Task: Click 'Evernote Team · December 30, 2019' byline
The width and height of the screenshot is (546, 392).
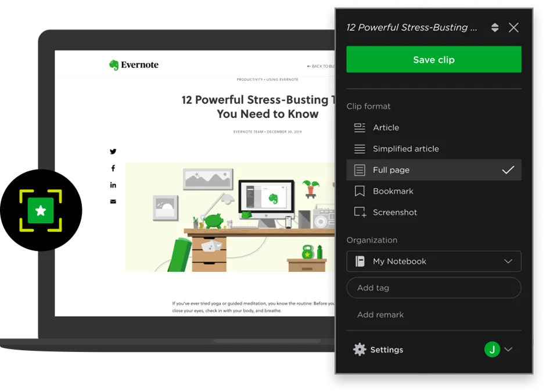Action: (267, 132)
